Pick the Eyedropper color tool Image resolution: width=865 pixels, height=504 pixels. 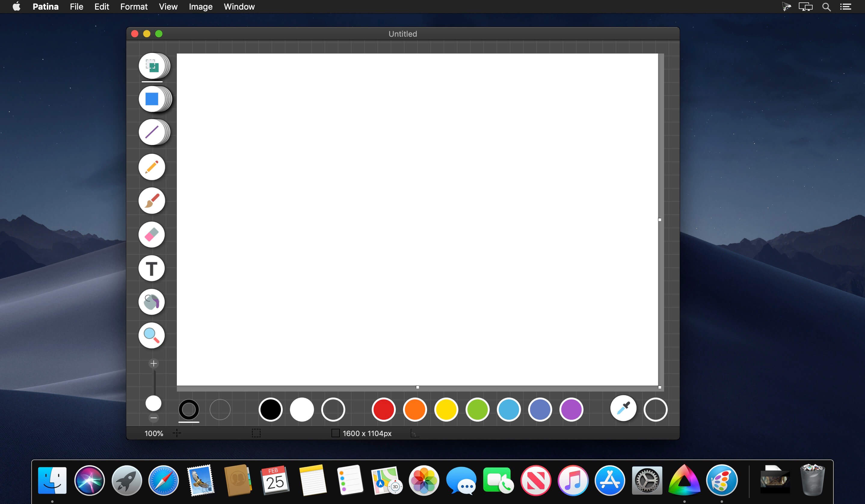pyautogui.click(x=623, y=409)
